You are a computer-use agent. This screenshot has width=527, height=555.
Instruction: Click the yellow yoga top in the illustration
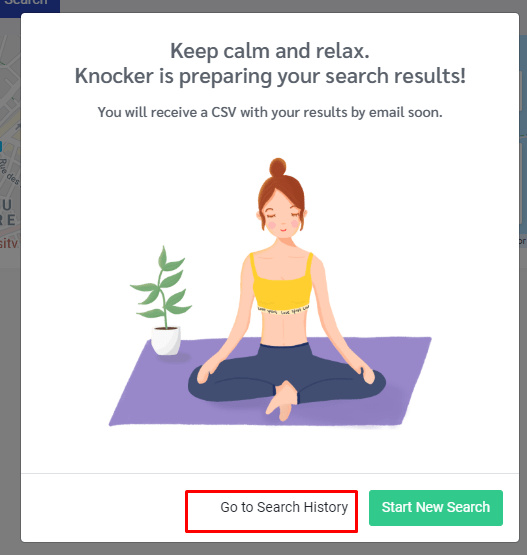click(x=282, y=285)
